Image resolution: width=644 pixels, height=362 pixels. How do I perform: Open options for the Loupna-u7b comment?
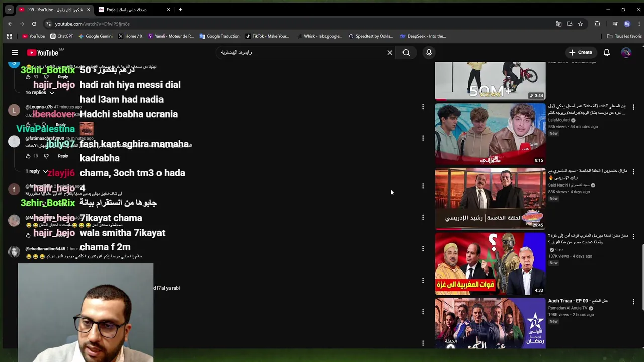pyautogui.click(x=423, y=107)
